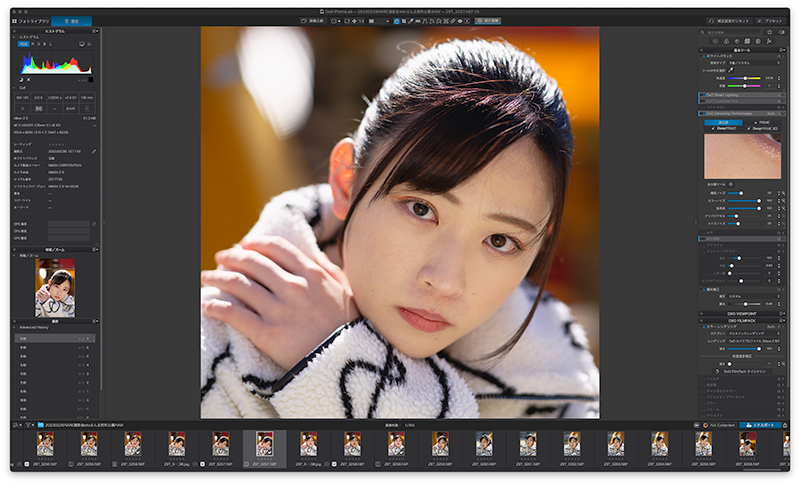
Task: Open the filmstrip filter funnel icon
Action: click(29, 425)
